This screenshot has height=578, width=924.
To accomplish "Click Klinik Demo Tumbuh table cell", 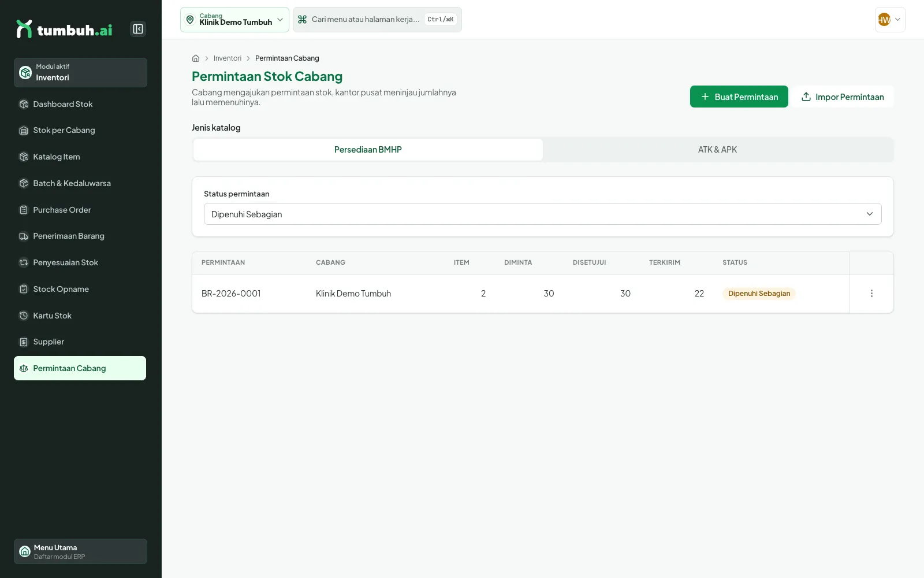I will point(353,294).
